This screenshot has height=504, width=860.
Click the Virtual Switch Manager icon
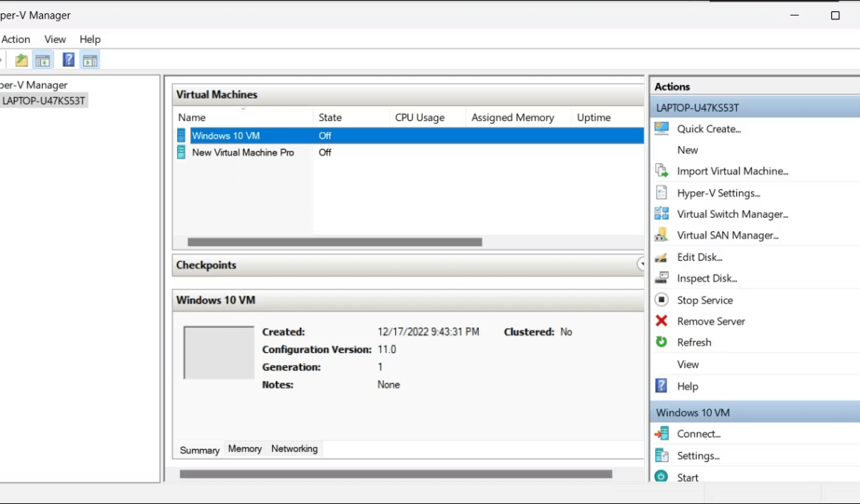pyautogui.click(x=661, y=213)
